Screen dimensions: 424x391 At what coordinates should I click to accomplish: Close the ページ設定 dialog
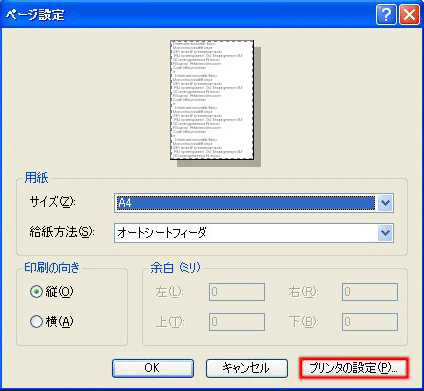point(409,15)
